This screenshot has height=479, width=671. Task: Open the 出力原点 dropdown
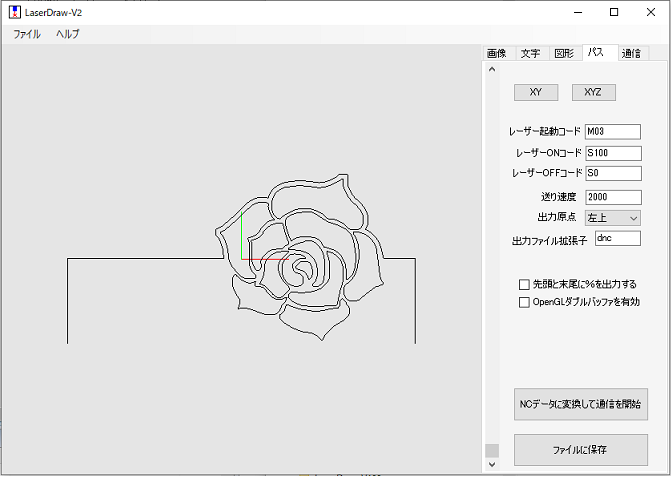pos(613,218)
